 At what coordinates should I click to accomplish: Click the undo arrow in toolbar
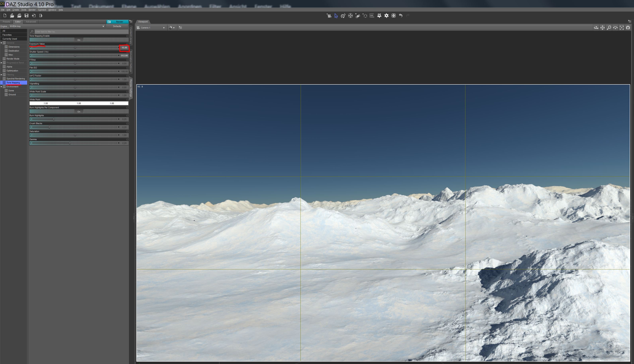(x=401, y=16)
